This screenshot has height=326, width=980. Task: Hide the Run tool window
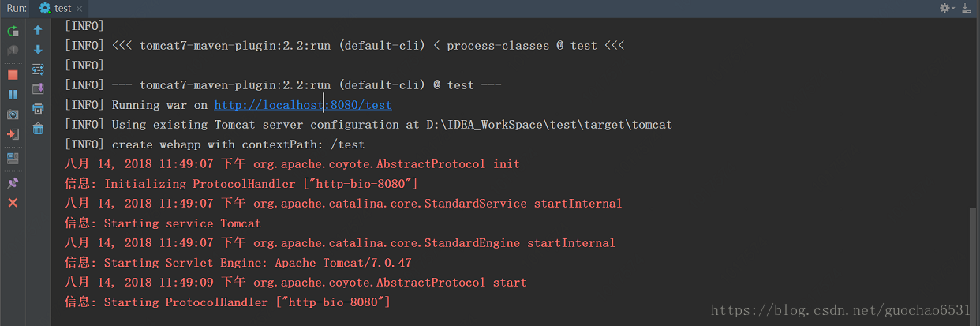pos(967,8)
